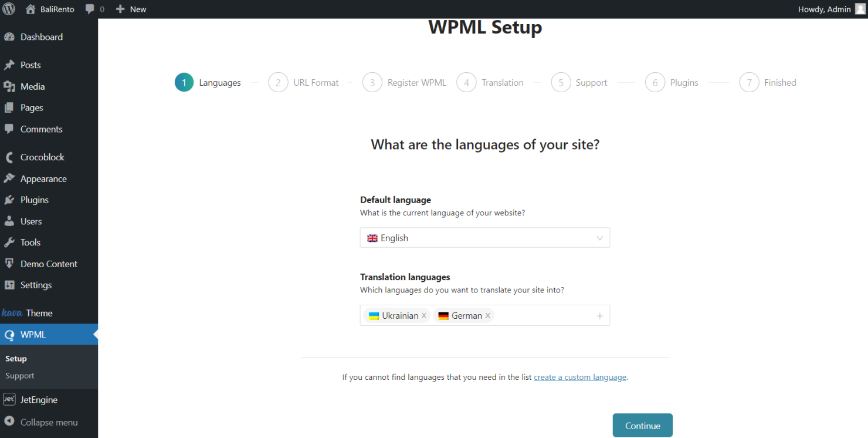
Task: Click the Continue button
Action: [x=643, y=426]
